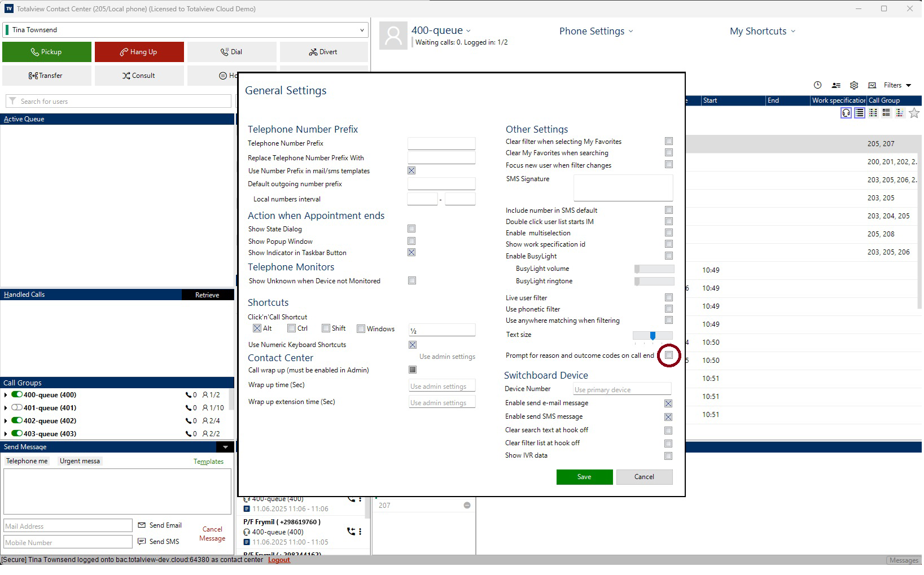The width and height of the screenshot is (924, 575).
Task: Click the Consult button
Action: click(x=139, y=76)
